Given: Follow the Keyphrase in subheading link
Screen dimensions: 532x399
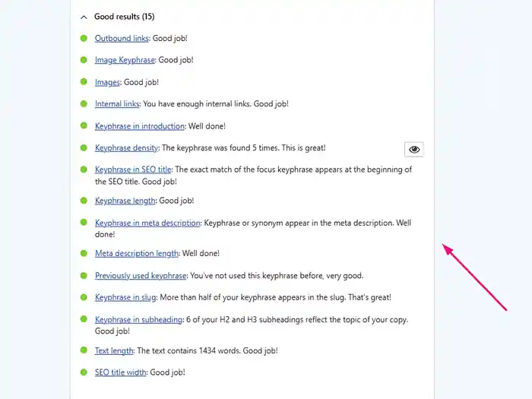Looking at the screenshot, I should coord(138,320).
